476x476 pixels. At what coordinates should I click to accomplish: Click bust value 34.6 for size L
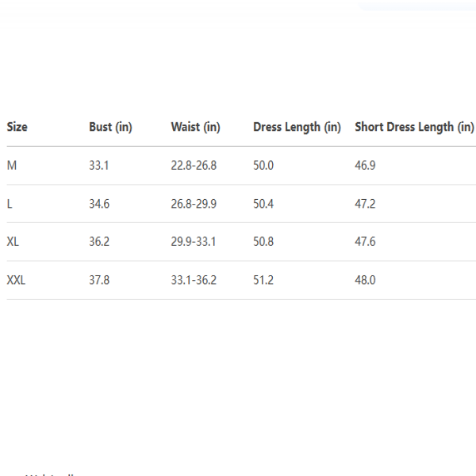99,204
